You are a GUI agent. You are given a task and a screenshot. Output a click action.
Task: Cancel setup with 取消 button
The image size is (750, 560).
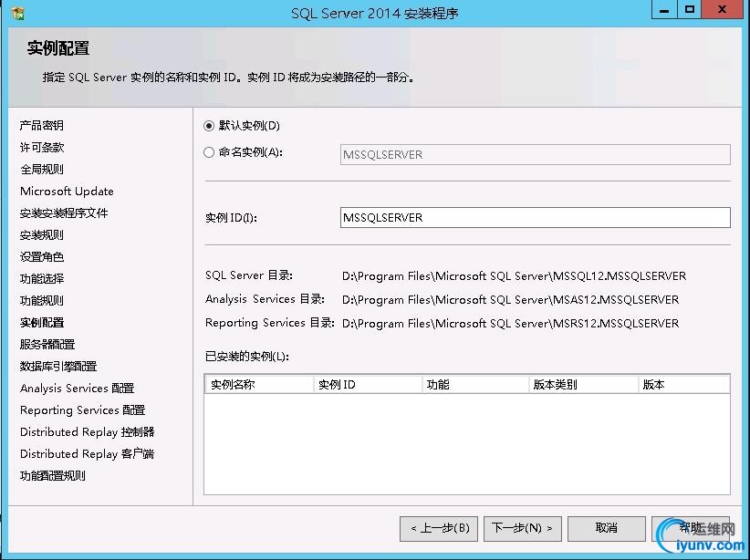tap(607, 528)
